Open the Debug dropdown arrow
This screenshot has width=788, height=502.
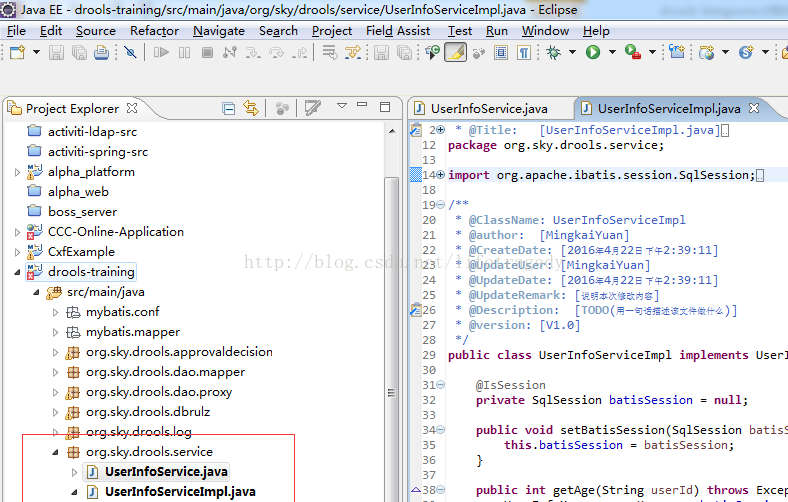tap(572, 52)
